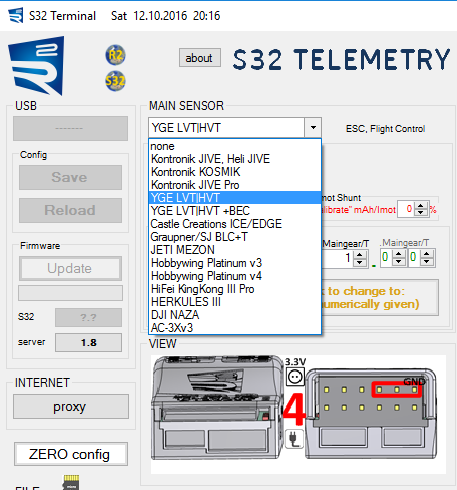The height and width of the screenshot is (490, 457).
Task: Increase first .Maingear/T decimal spinner
Action: [x=399, y=254]
